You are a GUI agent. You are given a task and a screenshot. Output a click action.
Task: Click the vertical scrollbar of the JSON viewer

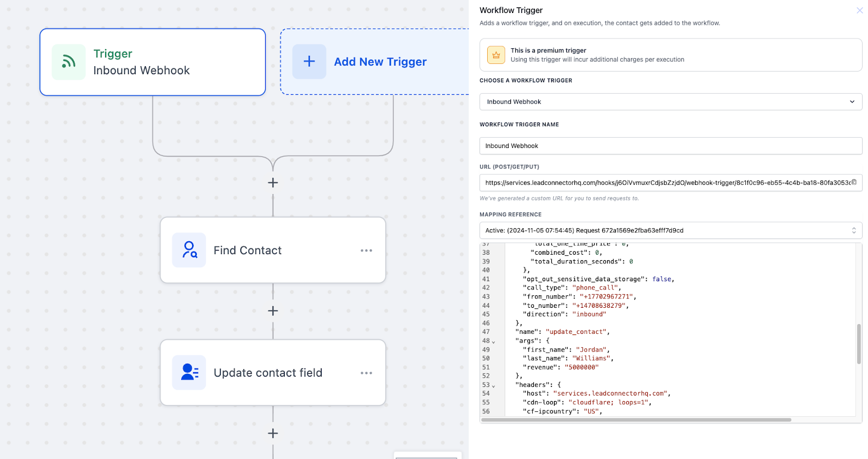coord(859,344)
